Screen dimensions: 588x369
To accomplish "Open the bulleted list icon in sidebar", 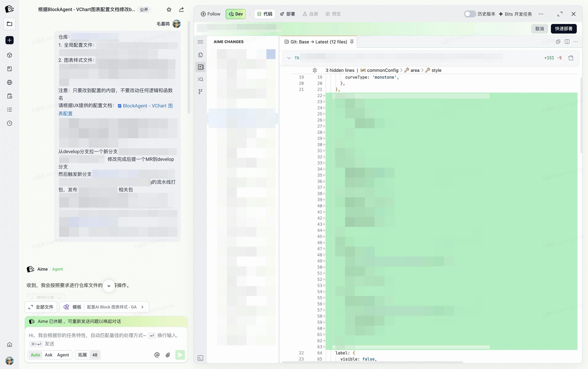I will click(x=10, y=110).
